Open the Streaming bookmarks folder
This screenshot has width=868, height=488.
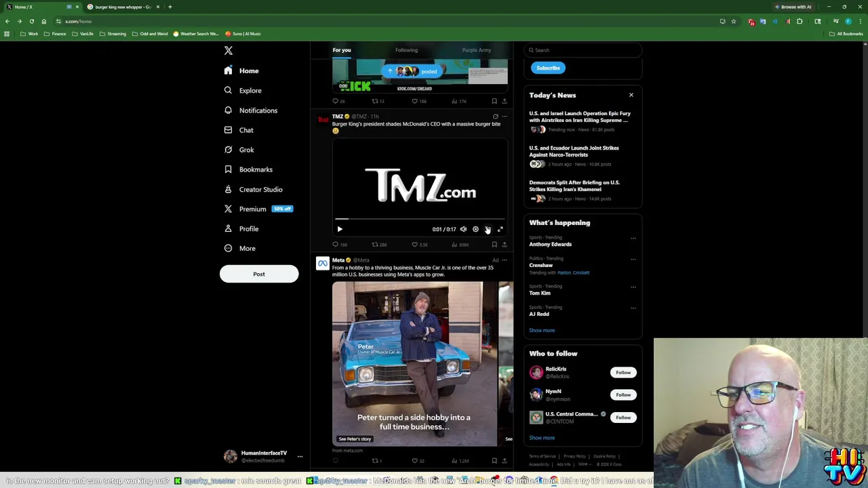pyautogui.click(x=113, y=34)
